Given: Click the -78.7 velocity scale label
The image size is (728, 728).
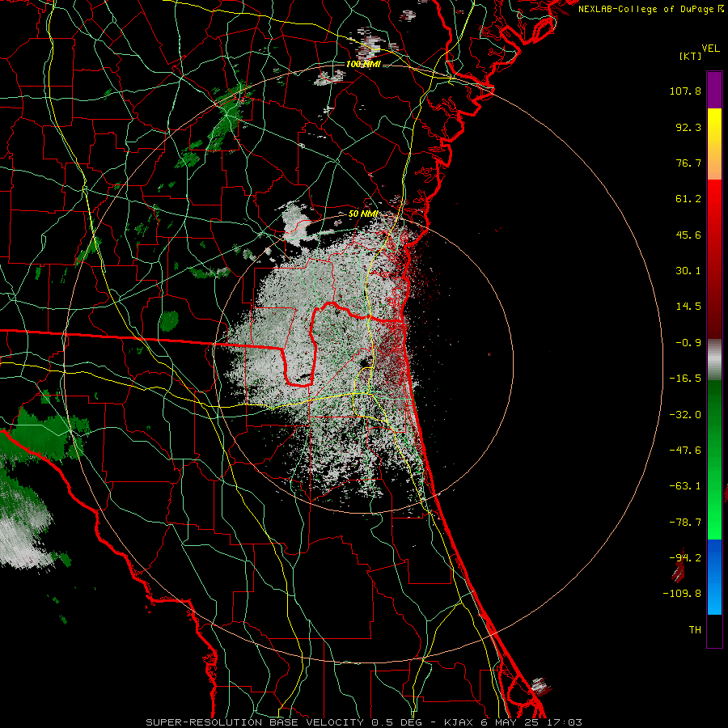Looking at the screenshot, I should [685, 523].
